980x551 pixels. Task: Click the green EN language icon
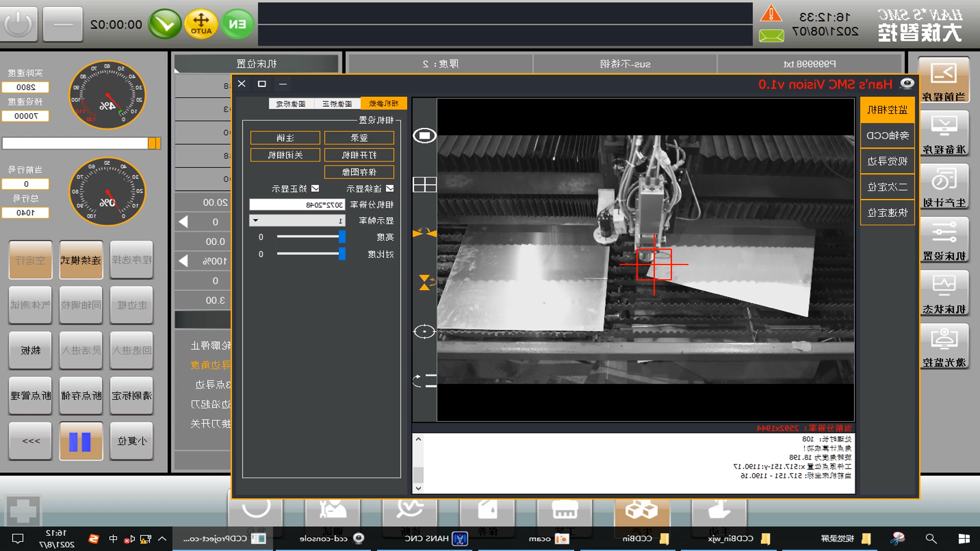pyautogui.click(x=237, y=24)
